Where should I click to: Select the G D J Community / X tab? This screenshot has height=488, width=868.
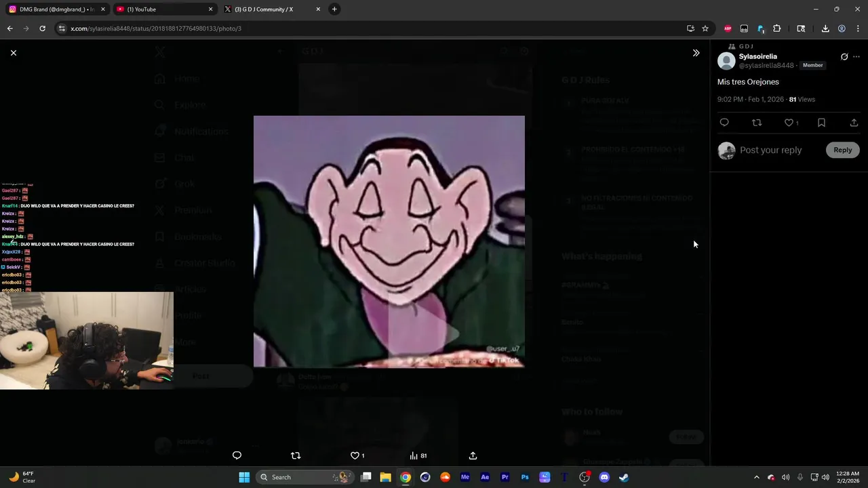tap(271, 9)
